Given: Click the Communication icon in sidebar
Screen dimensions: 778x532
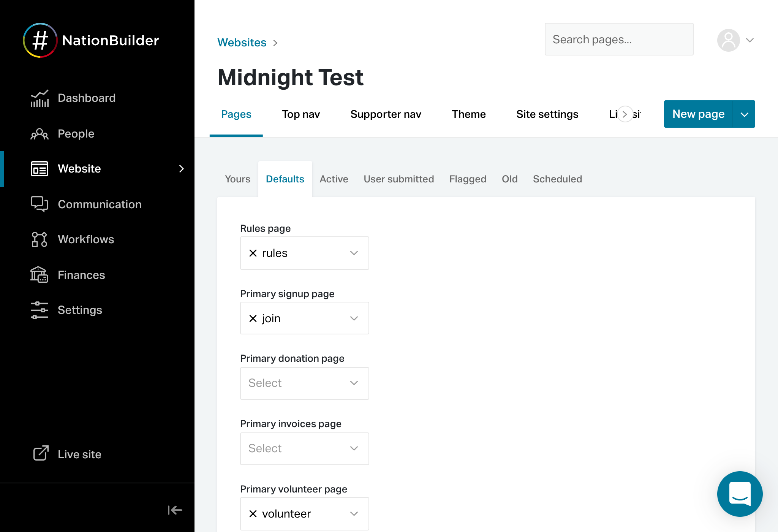Looking at the screenshot, I should [39, 204].
